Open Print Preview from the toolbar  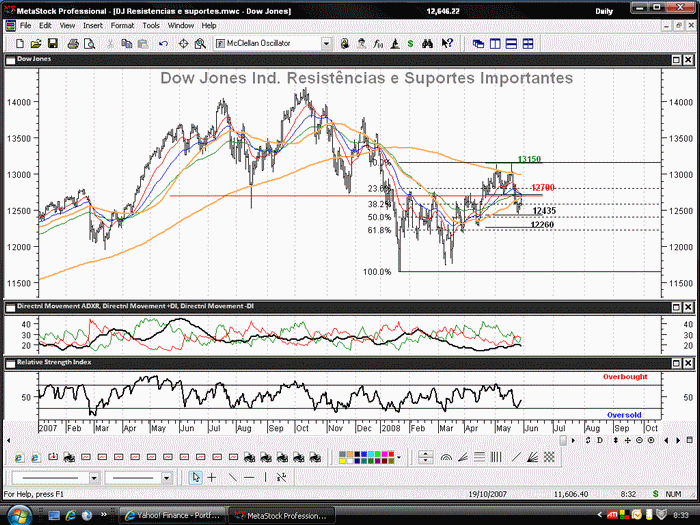(x=89, y=44)
